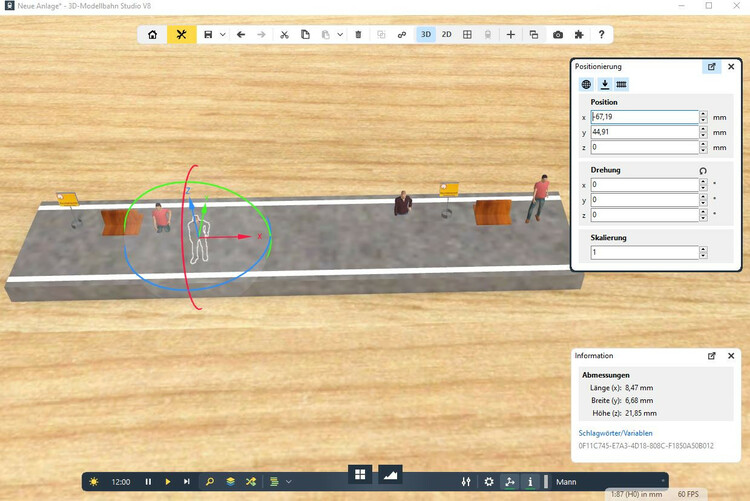Viewport: 750px width, 501px height.
Task: Take a screenshot with camera icon
Action: pyautogui.click(x=558, y=34)
